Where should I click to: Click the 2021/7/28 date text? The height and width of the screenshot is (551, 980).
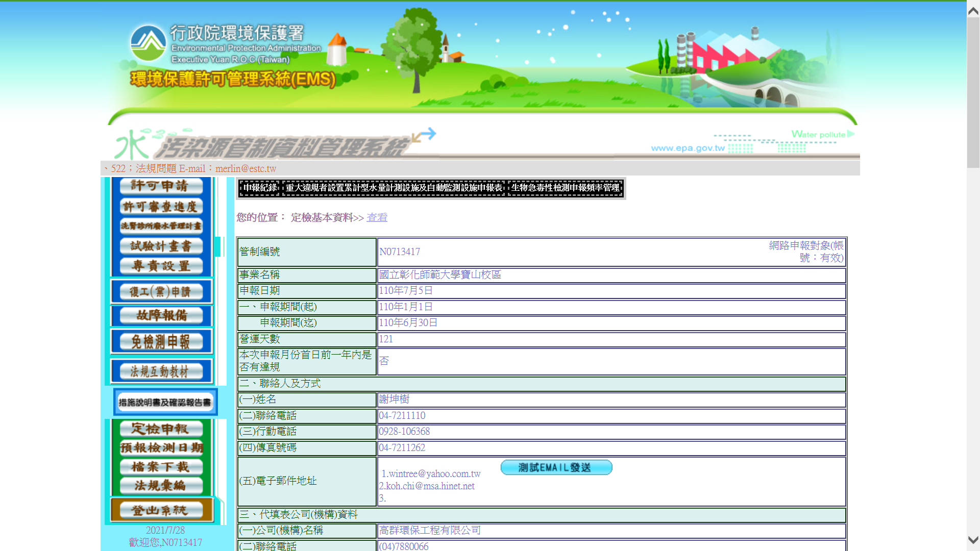(x=165, y=531)
